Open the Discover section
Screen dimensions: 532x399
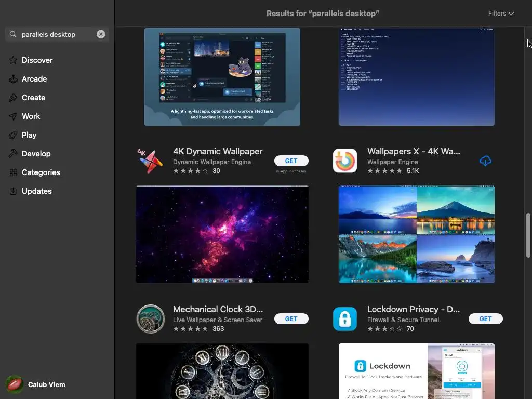37,60
